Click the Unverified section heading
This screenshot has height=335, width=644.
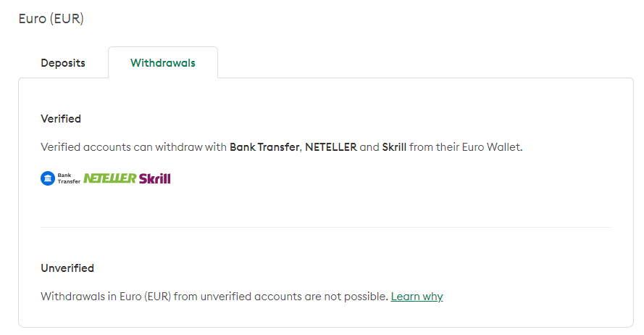pyautogui.click(x=67, y=268)
